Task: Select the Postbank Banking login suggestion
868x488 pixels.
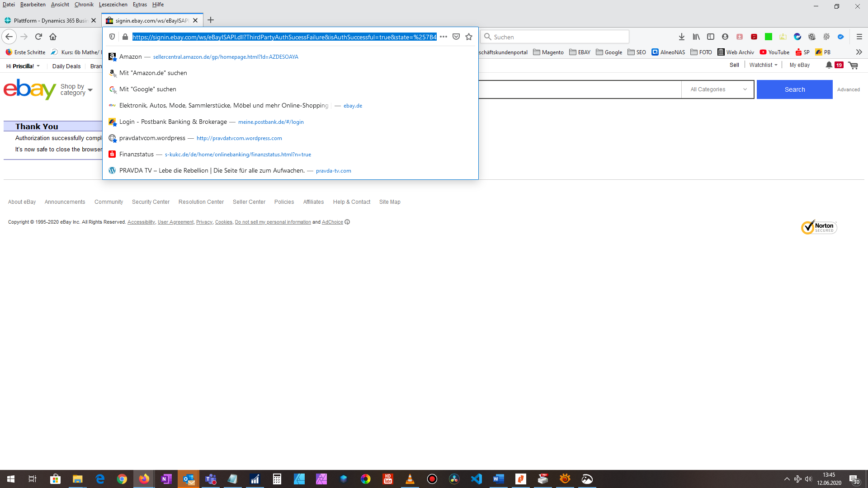Action: pyautogui.click(x=290, y=122)
